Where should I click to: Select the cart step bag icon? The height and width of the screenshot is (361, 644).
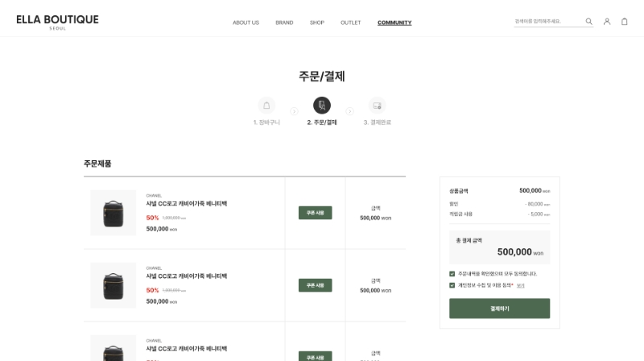(x=266, y=106)
